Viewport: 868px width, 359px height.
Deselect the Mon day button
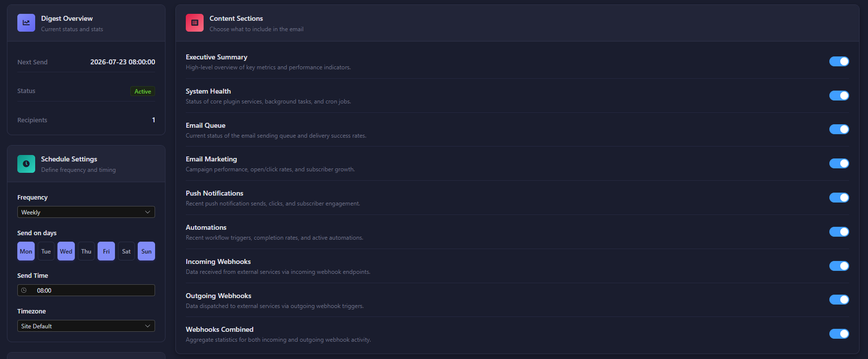pyautogui.click(x=26, y=251)
